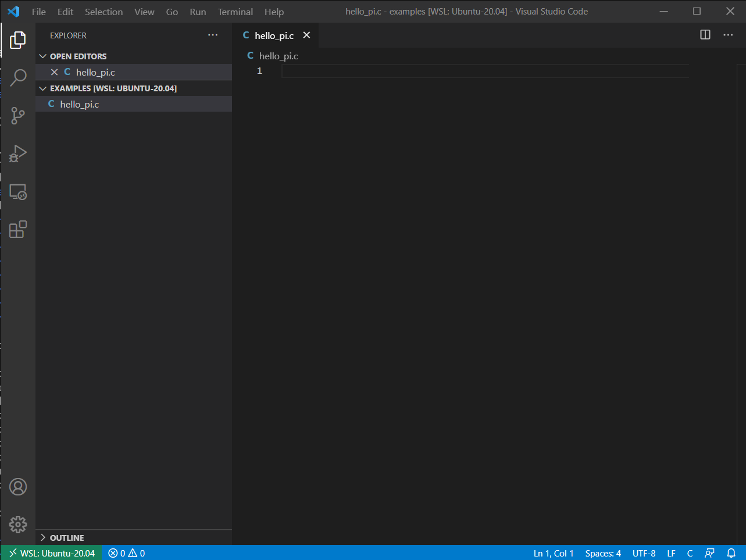Open the WSL: Ubuntu-20.04 remote indicator
746x560 pixels.
(x=52, y=553)
